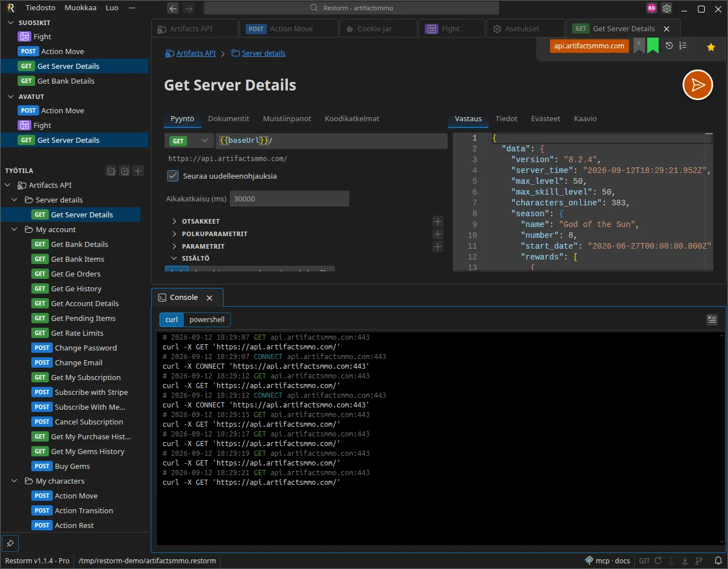This screenshot has width=728, height=569.
Task: Go forward with the right arrow button
Action: [x=189, y=8]
